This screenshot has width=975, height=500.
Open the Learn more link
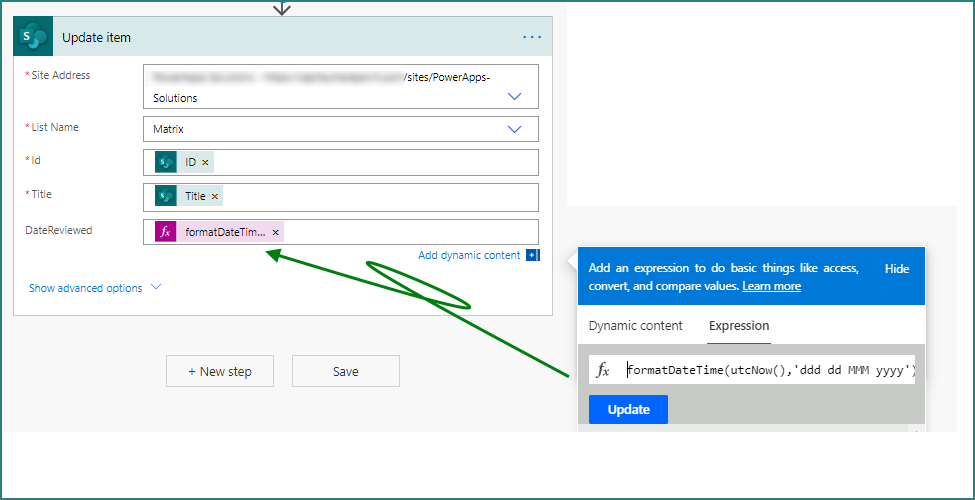point(771,286)
